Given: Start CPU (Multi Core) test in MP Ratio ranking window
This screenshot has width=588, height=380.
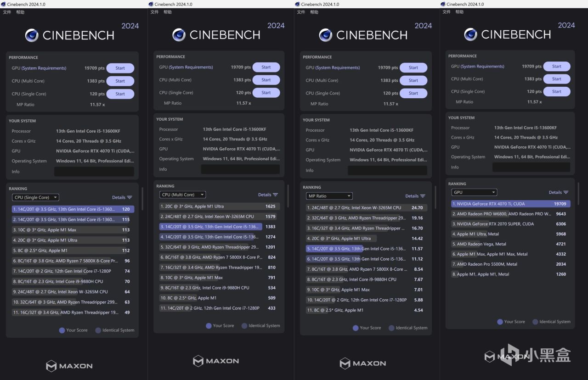Looking at the screenshot, I should click(413, 80).
